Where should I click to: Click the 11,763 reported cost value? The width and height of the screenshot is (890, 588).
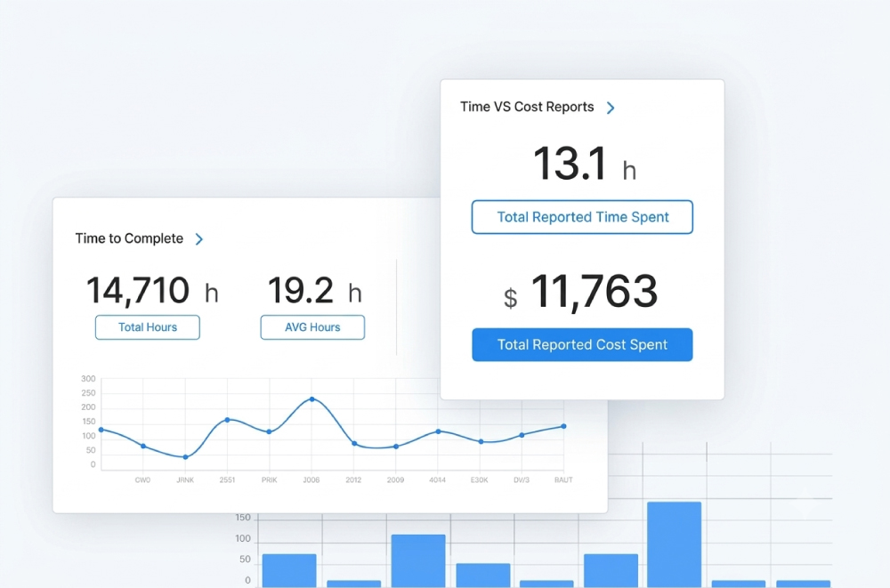tap(595, 291)
